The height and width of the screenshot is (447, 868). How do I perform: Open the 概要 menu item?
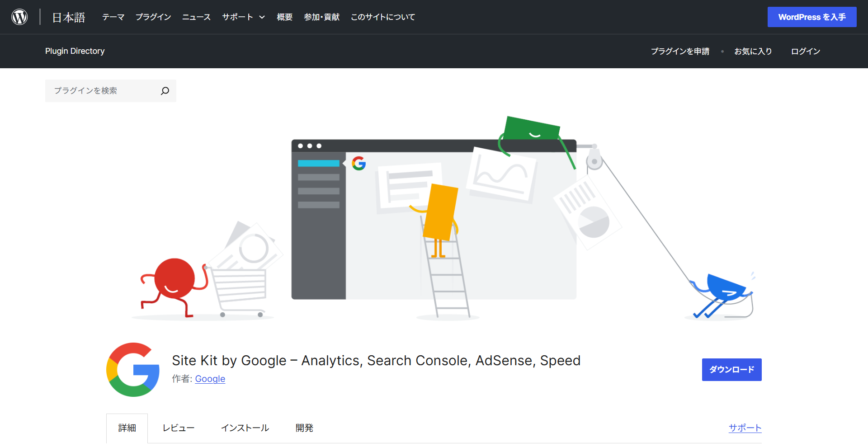click(284, 17)
